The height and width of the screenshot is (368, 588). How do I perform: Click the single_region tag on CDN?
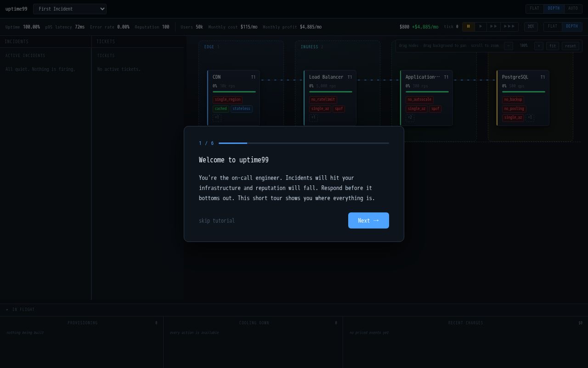(227, 100)
